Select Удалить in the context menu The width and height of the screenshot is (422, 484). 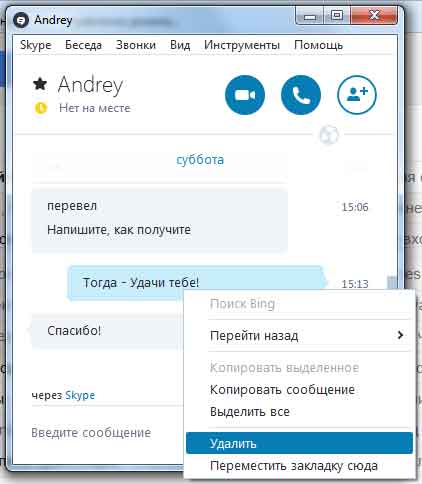(299, 443)
